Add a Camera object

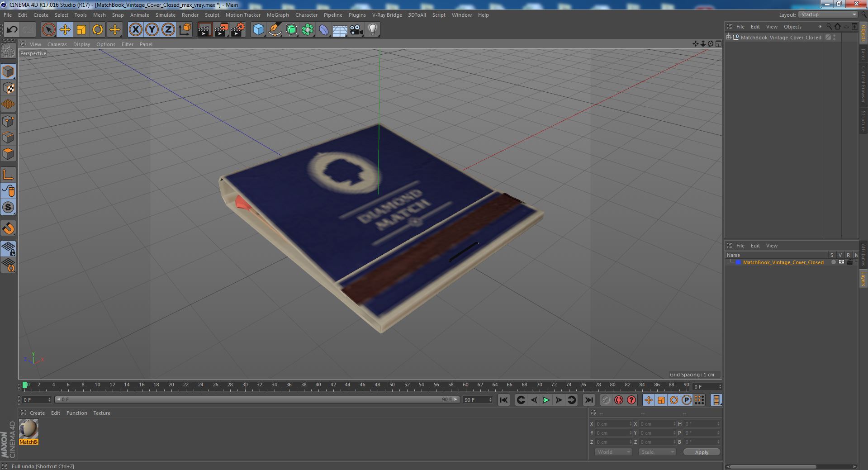[356, 30]
